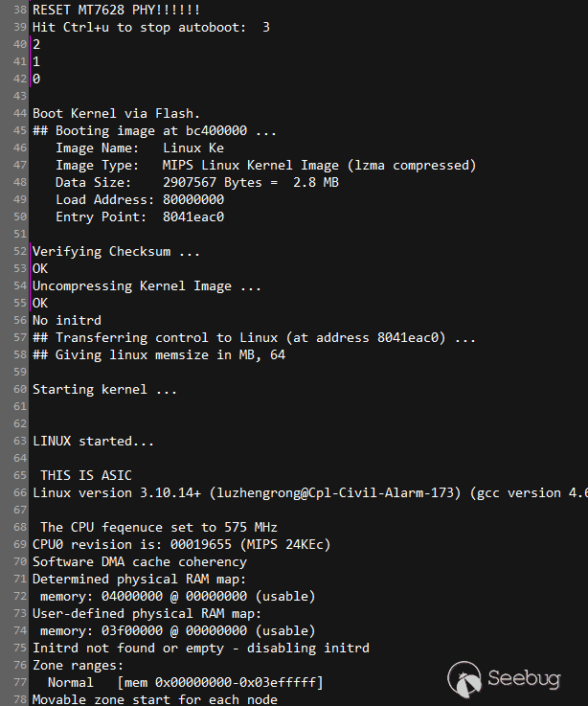The width and height of the screenshot is (588, 706).
Task: Click the "Verifying Checksum ..." line
Action: pyautogui.click(x=116, y=251)
